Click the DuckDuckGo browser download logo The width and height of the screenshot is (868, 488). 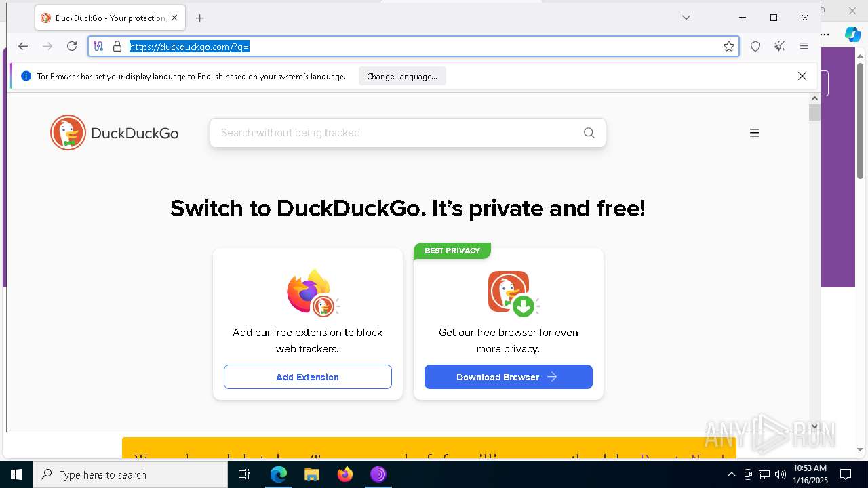coord(513,293)
